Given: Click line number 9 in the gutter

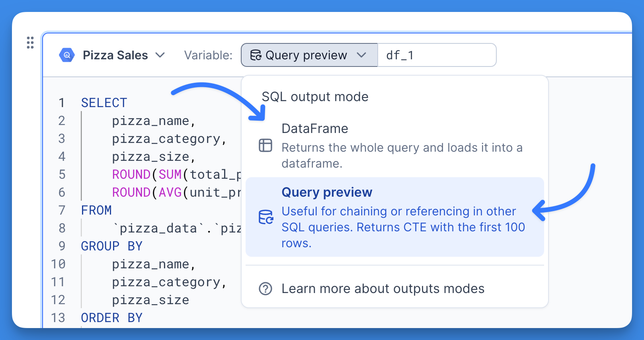Looking at the screenshot, I should coord(62,246).
